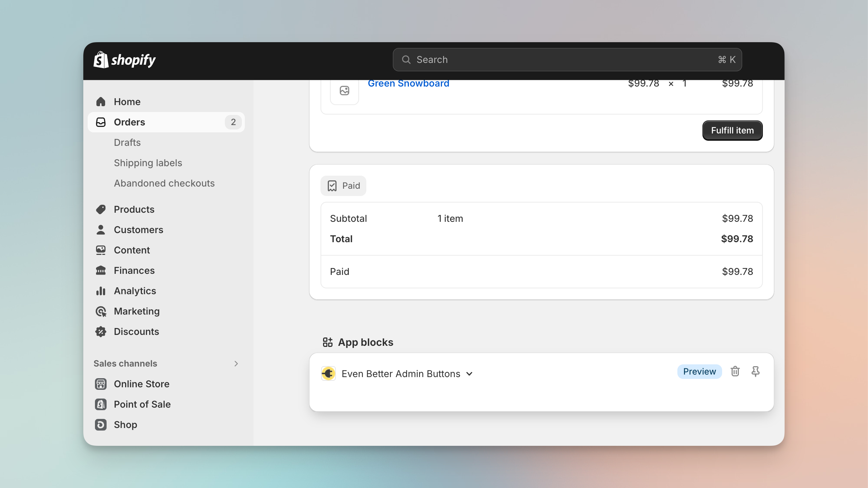Click the Fulfill item button
The image size is (868, 488).
tap(732, 131)
